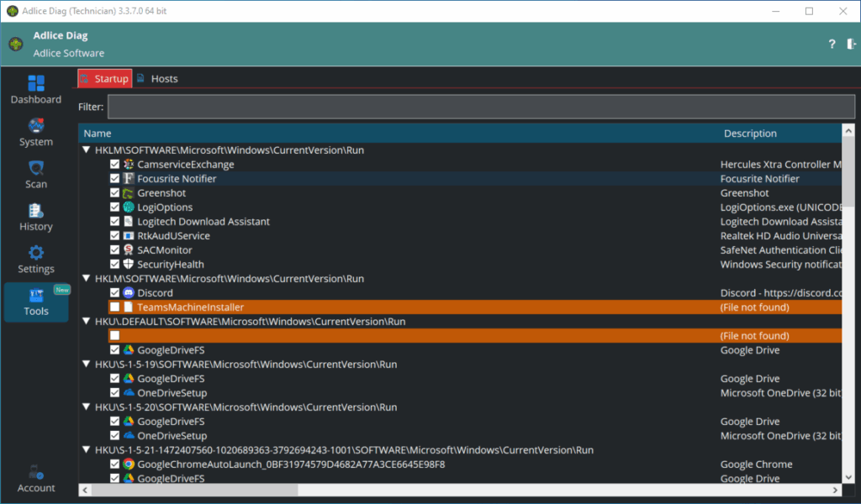Go to the Scan section
The image size is (861, 504).
click(35, 175)
